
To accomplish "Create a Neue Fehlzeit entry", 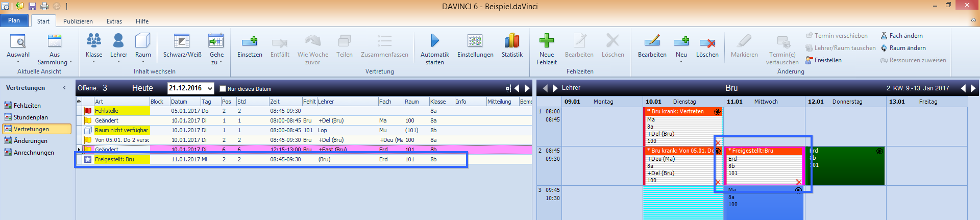I will pyautogui.click(x=546, y=50).
